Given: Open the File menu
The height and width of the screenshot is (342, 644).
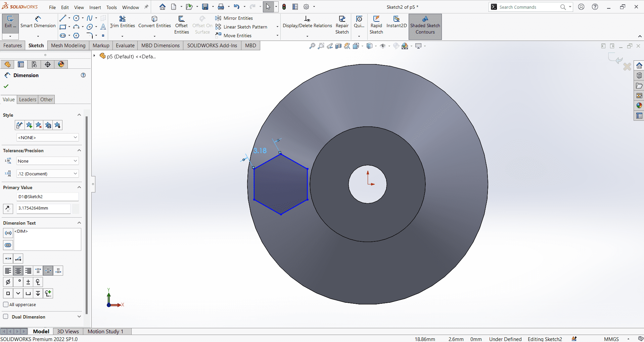Looking at the screenshot, I should click(x=52, y=7).
